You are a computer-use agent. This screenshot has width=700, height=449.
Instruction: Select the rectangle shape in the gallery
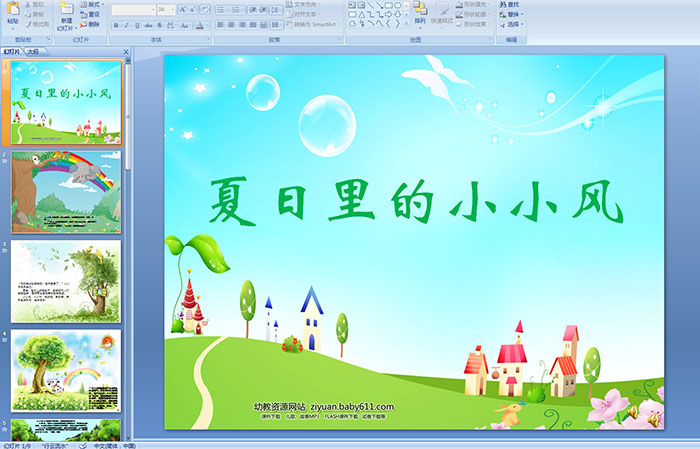click(389, 5)
